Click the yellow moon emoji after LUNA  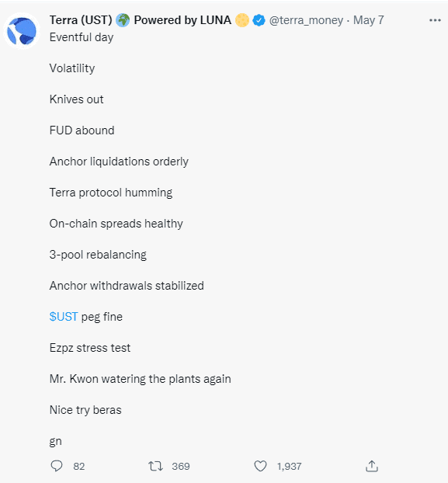(242, 20)
